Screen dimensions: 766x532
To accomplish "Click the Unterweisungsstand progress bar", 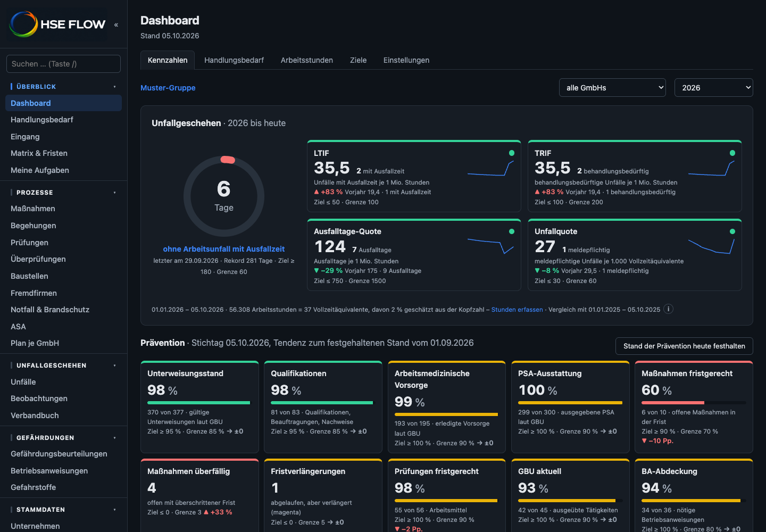I will 199,403.
